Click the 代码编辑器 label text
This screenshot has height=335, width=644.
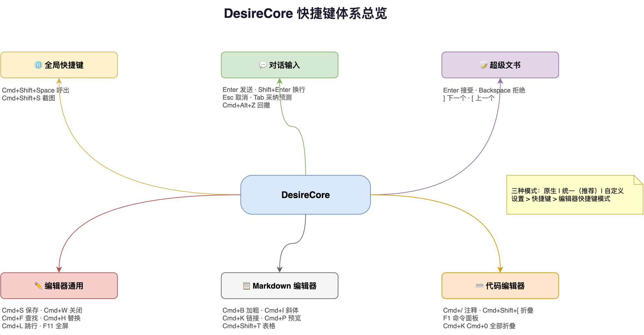[x=505, y=286]
